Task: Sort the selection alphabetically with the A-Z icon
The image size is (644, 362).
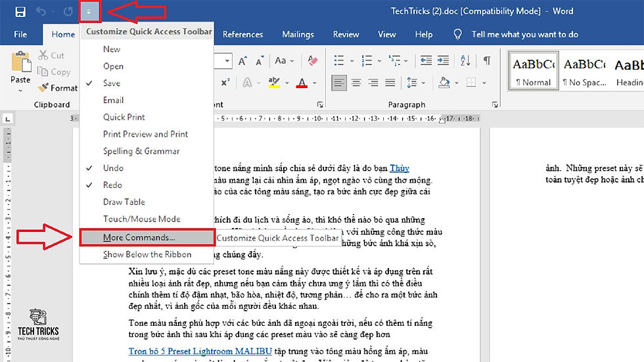Action: tap(465, 60)
